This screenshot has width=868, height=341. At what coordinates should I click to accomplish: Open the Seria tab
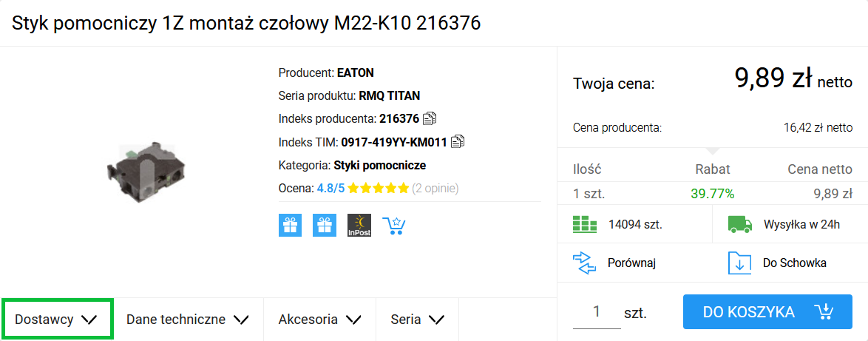(x=418, y=320)
